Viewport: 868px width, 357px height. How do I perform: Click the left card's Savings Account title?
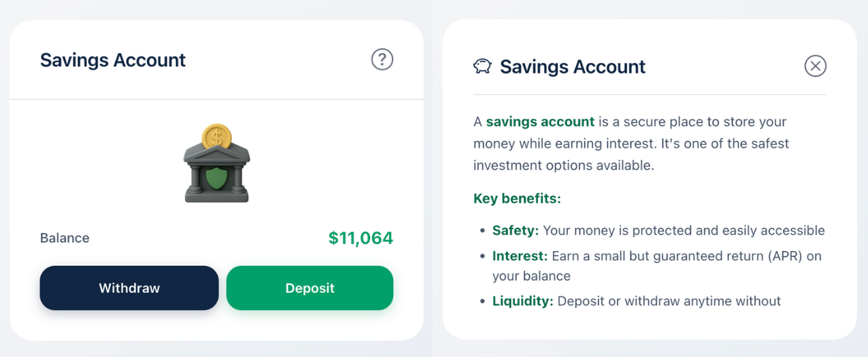click(x=113, y=60)
